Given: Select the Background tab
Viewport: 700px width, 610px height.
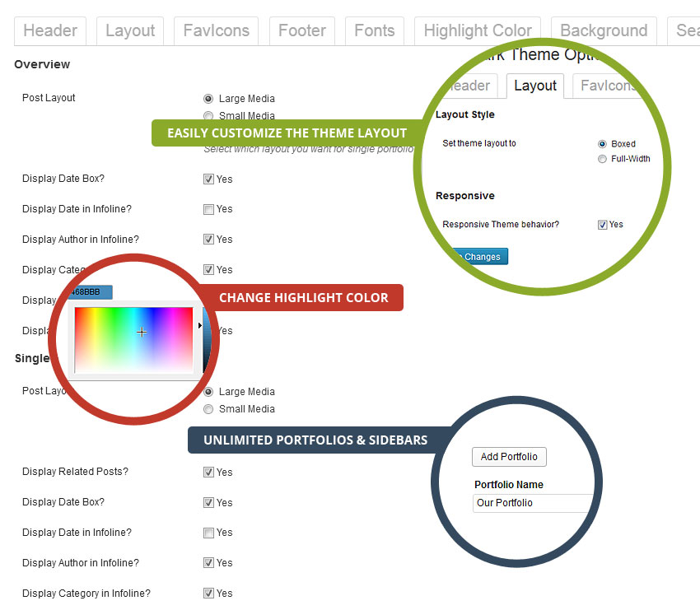Looking at the screenshot, I should click(603, 30).
